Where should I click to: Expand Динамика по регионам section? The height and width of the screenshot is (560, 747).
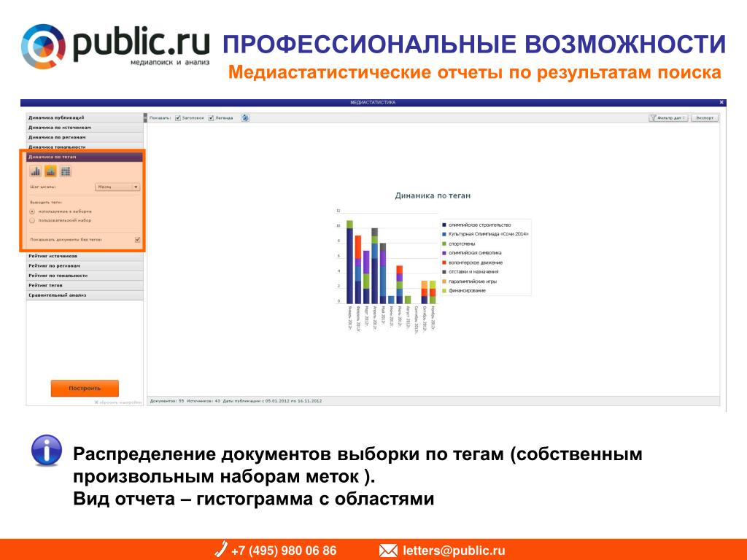point(85,137)
